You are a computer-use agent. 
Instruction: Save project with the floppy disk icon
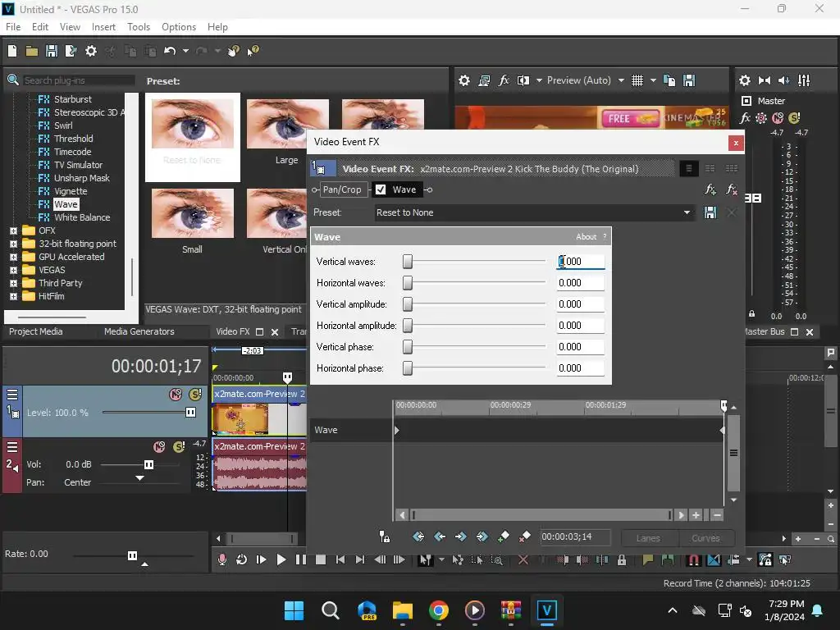tap(52, 51)
